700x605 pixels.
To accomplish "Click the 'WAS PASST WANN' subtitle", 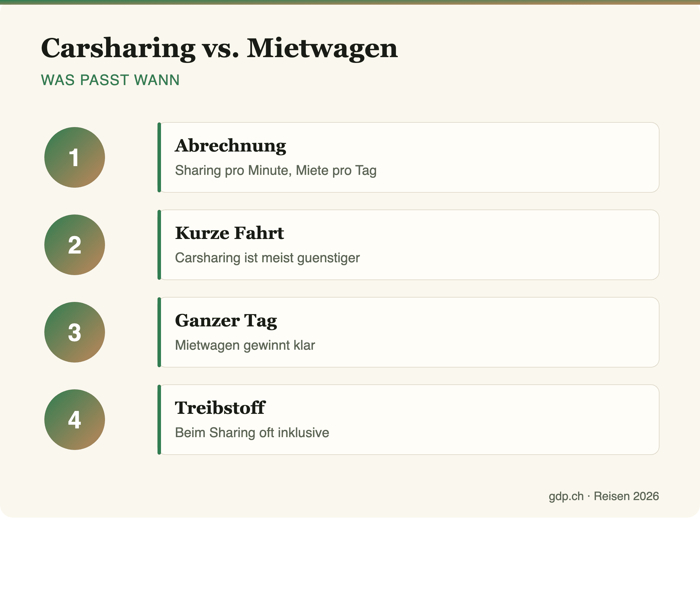I will coord(110,80).
